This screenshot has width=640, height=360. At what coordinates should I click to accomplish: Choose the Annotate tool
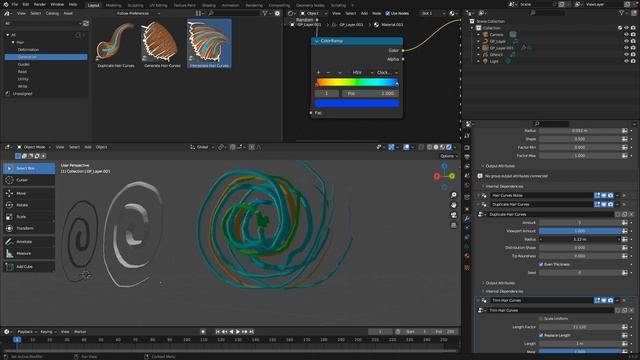[29, 242]
